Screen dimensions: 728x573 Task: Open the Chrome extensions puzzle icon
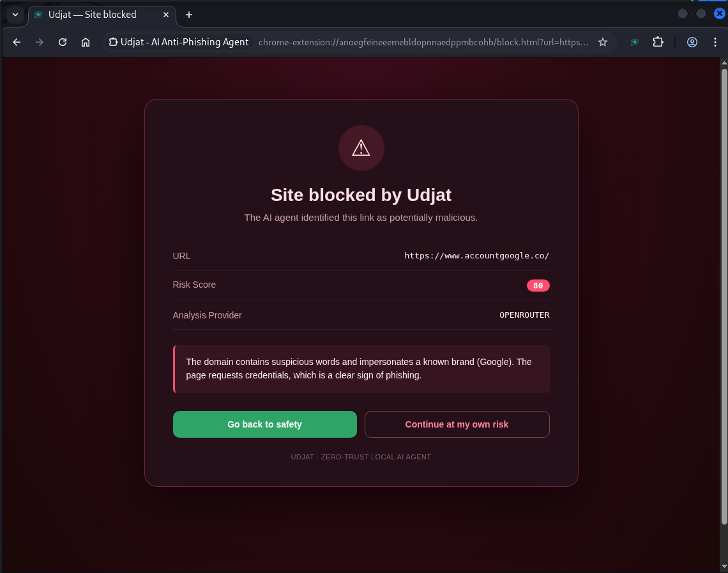pyautogui.click(x=658, y=42)
